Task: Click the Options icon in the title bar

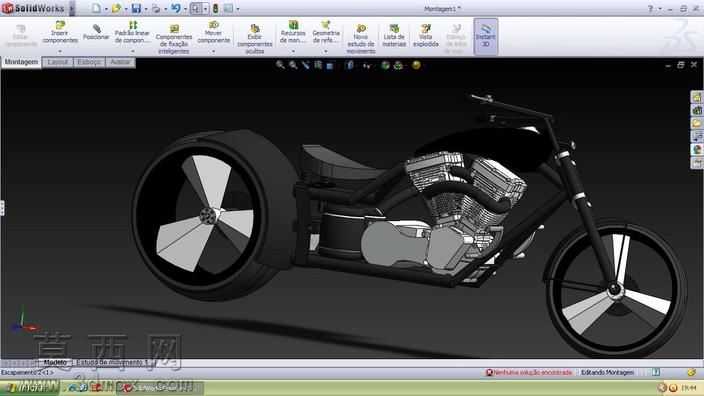Action: pos(229,8)
